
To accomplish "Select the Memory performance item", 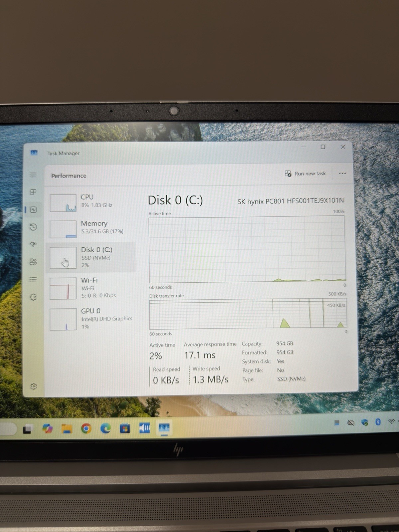I will (91, 228).
